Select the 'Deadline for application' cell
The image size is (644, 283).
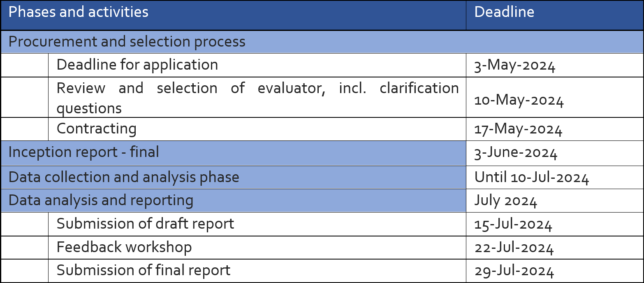point(137,65)
